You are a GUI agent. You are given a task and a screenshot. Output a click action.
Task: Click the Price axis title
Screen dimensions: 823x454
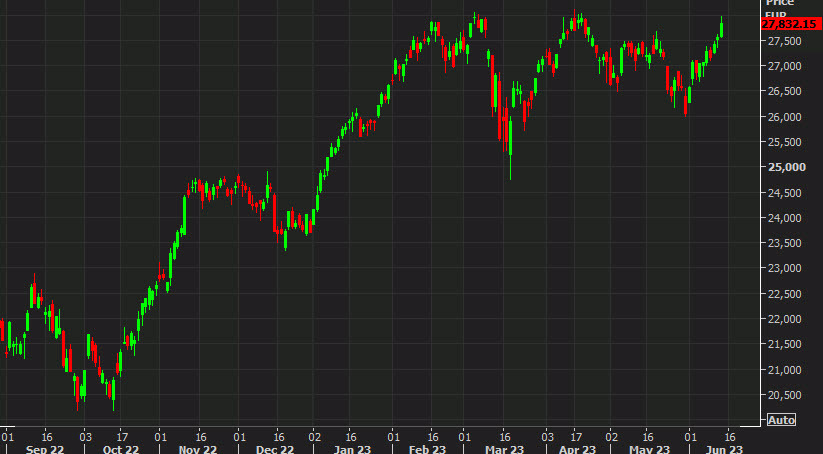(x=780, y=3)
